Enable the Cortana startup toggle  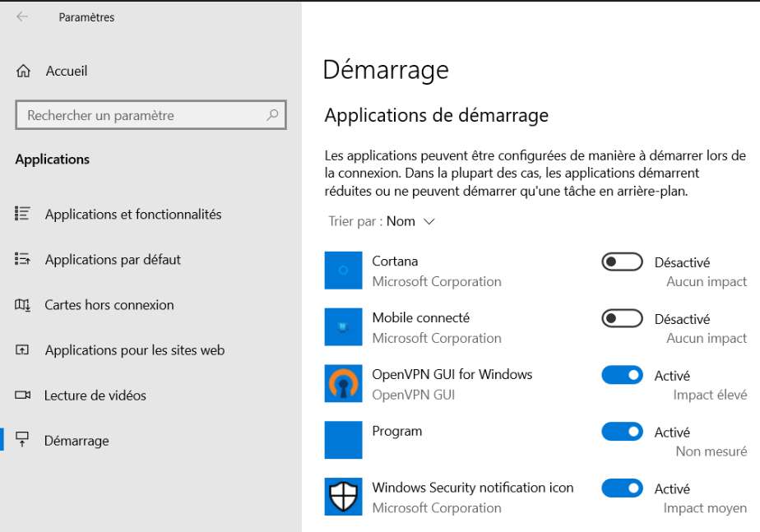[x=622, y=261]
